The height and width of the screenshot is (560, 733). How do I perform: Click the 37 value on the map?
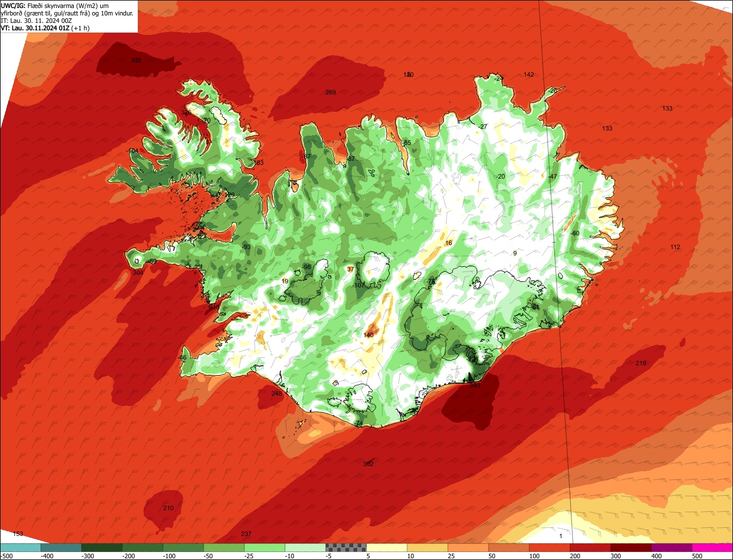click(350, 270)
